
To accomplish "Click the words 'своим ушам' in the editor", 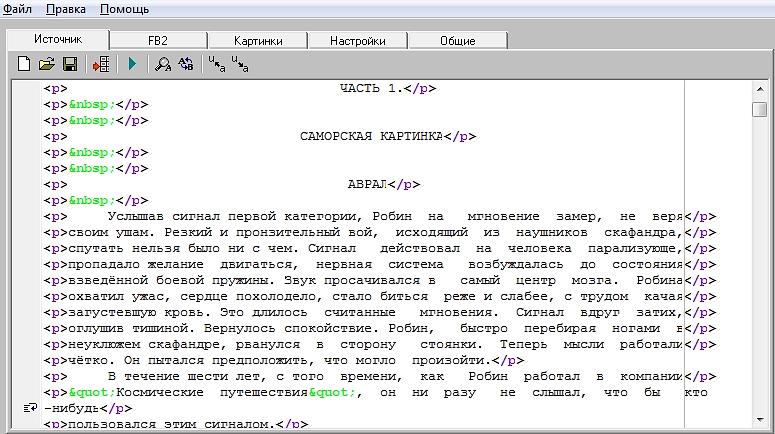I will (108, 232).
